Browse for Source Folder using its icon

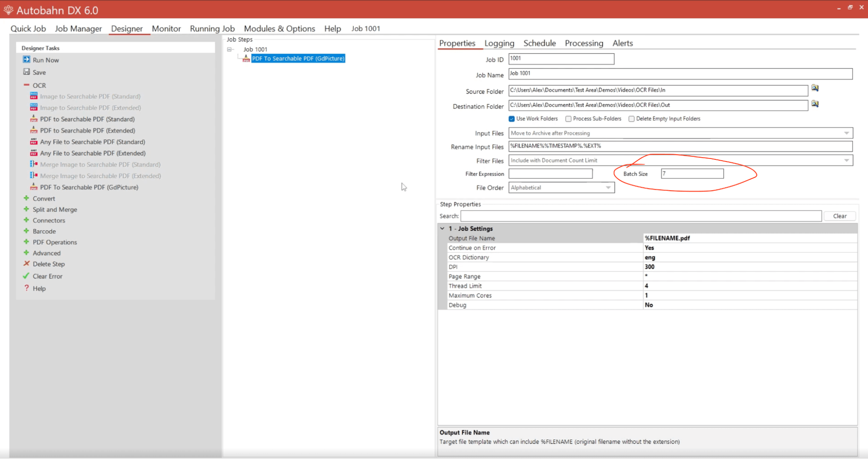[815, 88]
